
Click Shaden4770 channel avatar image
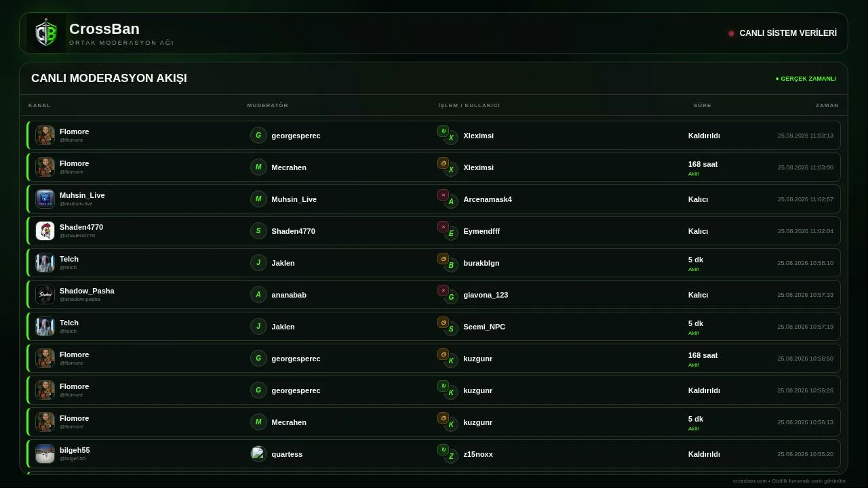pyautogui.click(x=45, y=230)
